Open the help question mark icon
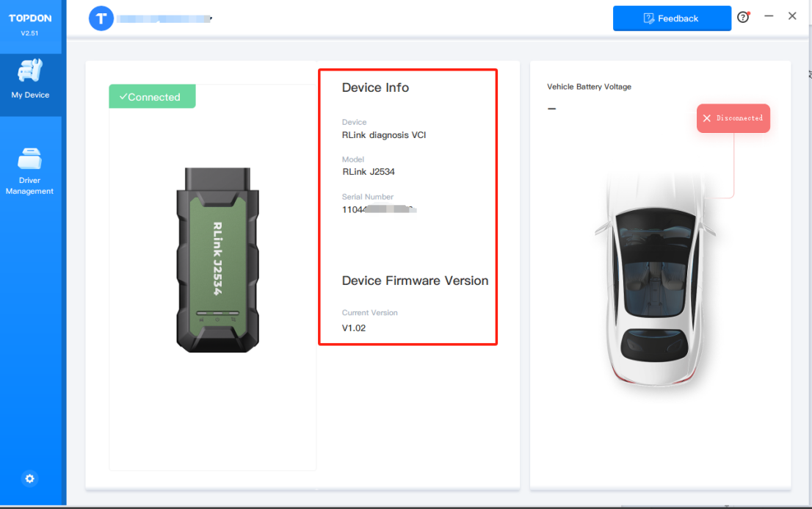 743,17
